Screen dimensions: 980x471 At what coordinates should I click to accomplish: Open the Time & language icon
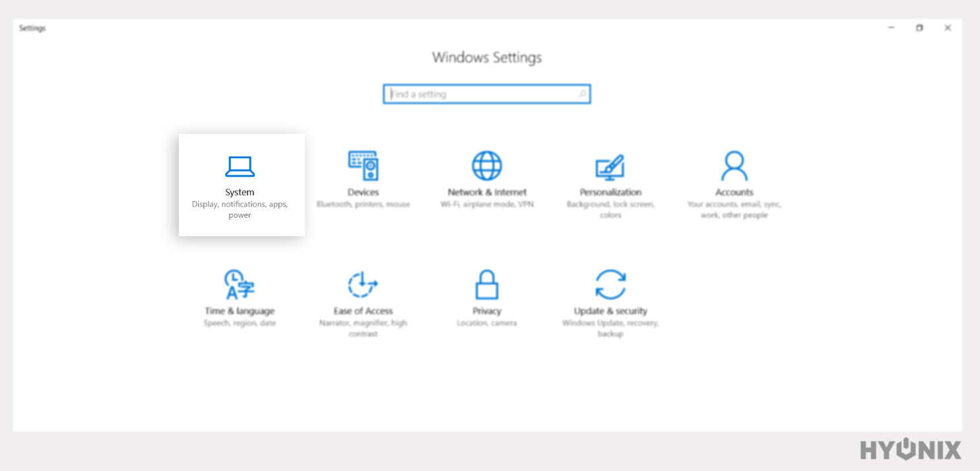click(x=240, y=284)
